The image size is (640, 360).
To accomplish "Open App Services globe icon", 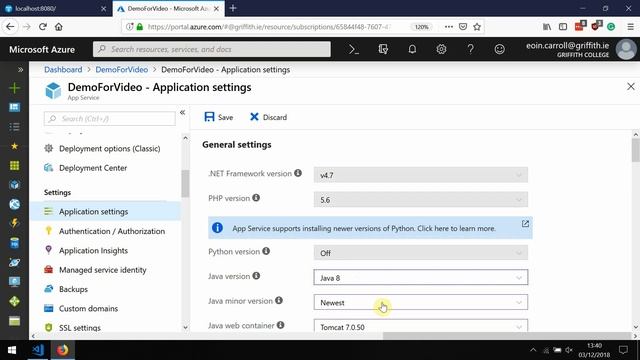I will (x=14, y=204).
